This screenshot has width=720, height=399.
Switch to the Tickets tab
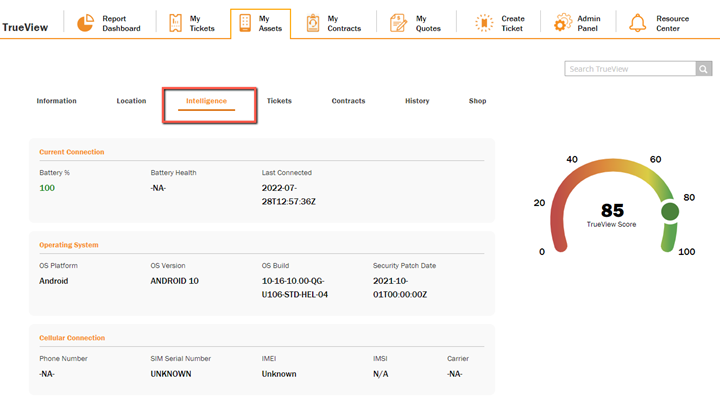[279, 101]
